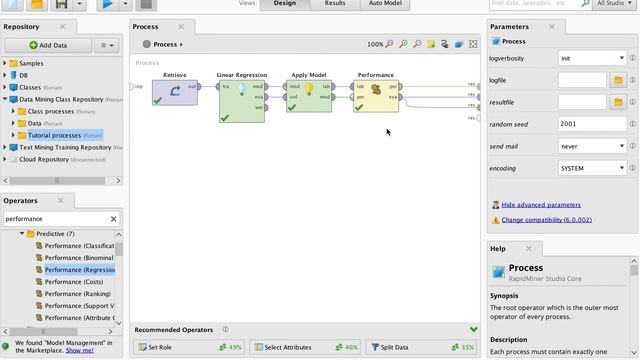
Task: Click the operators search field
Action: click(56, 219)
